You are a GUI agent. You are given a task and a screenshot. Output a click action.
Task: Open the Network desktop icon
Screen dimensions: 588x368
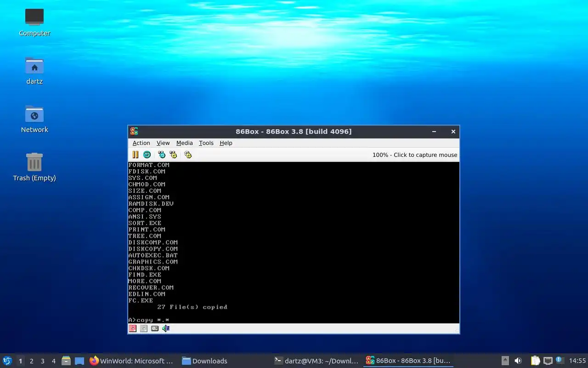point(34,119)
